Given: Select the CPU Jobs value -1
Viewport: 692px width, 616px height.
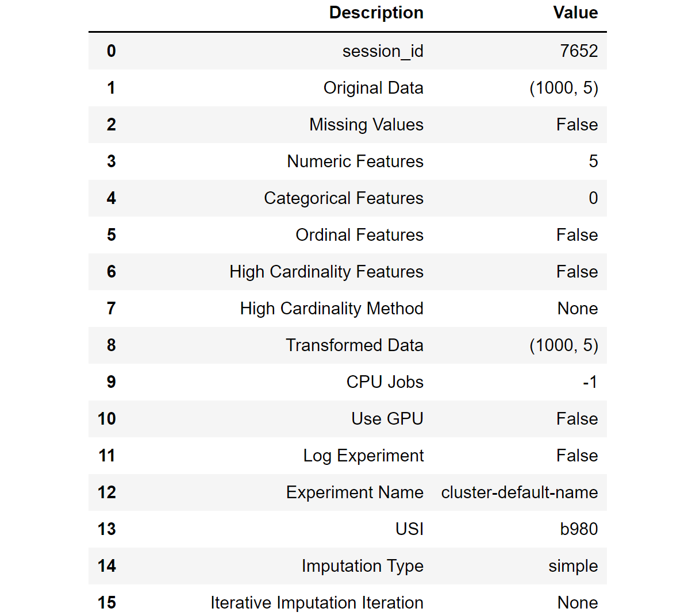Looking at the screenshot, I should pyautogui.click(x=590, y=382).
